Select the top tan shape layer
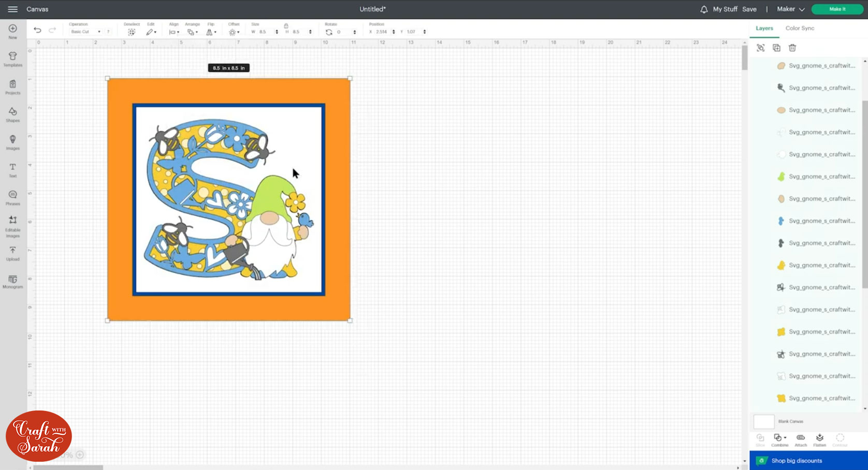Screen dimensions: 868x470 (x=808, y=66)
